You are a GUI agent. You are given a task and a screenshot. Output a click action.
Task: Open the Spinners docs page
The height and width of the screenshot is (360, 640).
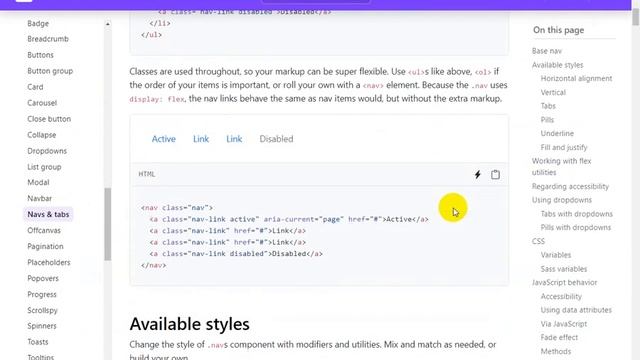pos(42,326)
